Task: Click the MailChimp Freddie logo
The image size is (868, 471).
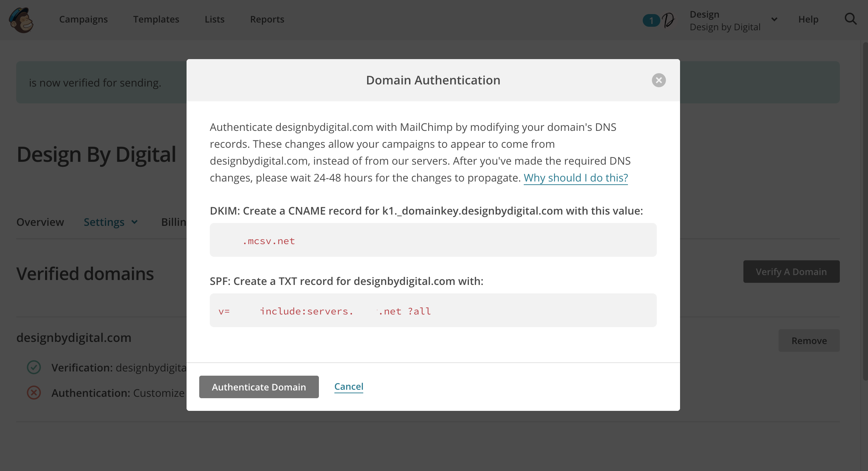Action: click(21, 20)
